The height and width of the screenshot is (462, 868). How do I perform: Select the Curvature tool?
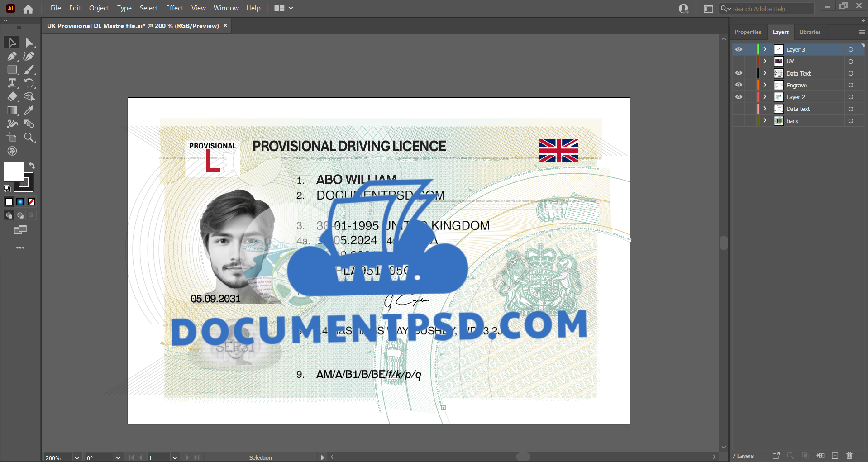29,56
